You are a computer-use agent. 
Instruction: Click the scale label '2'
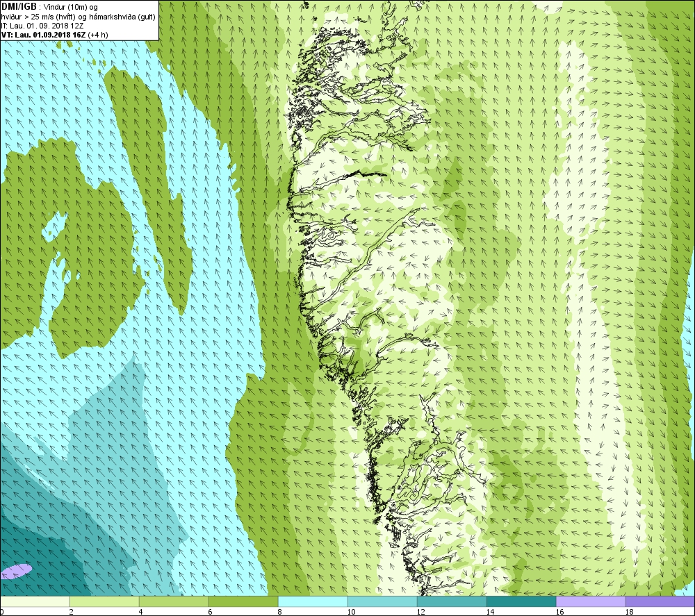click(72, 612)
